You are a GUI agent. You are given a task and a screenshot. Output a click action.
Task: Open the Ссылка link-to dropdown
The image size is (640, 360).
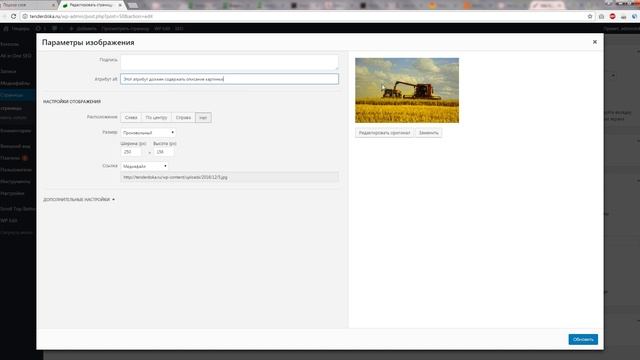tap(144, 166)
